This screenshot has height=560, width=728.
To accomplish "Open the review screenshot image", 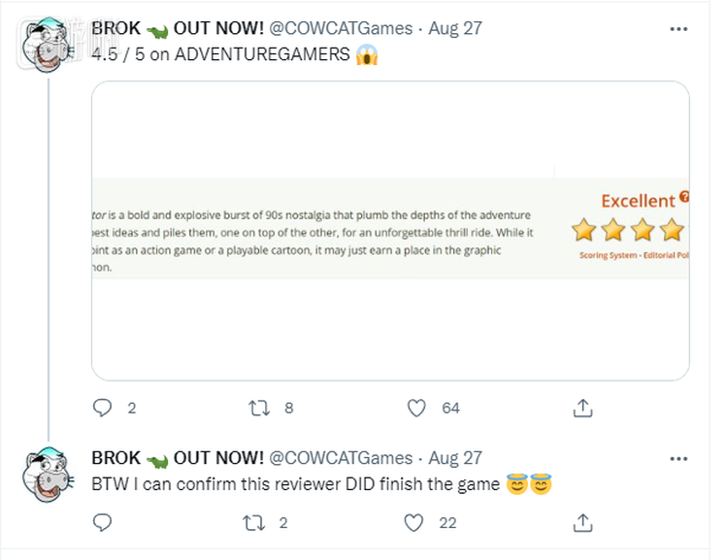I will 390,230.
